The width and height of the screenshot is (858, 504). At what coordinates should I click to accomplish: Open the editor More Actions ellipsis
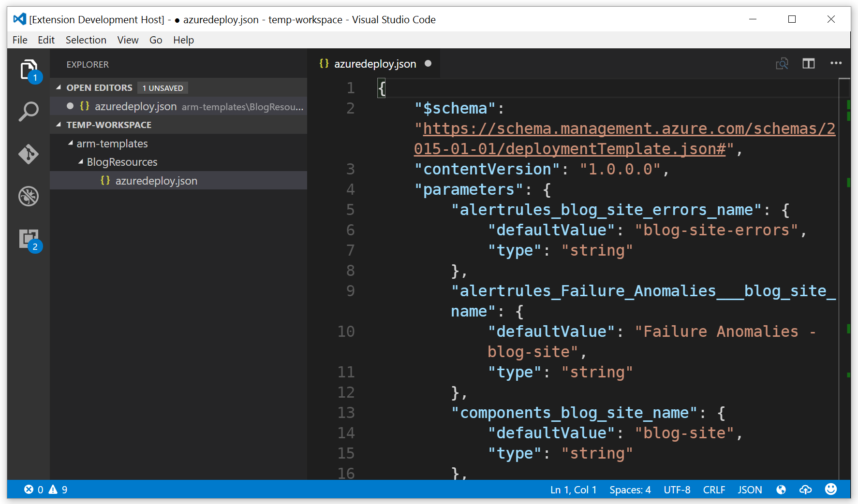[836, 63]
